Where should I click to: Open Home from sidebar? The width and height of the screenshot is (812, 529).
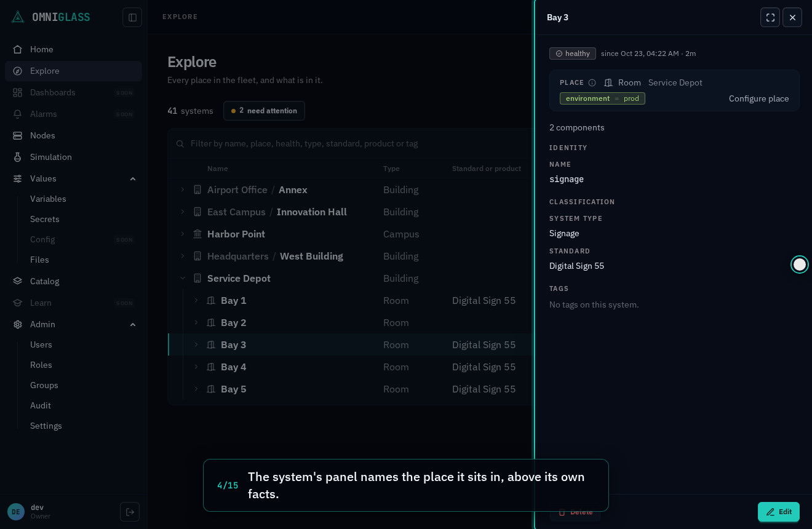[x=73, y=49]
